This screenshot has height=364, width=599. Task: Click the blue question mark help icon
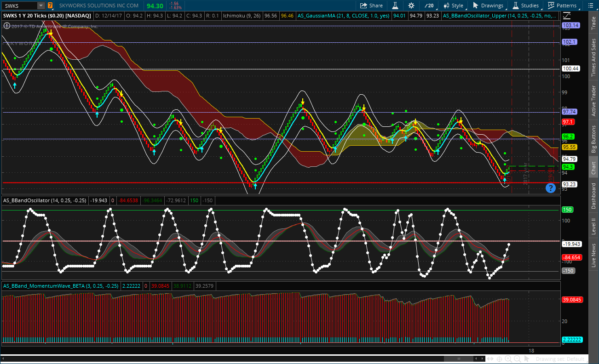pyautogui.click(x=550, y=188)
